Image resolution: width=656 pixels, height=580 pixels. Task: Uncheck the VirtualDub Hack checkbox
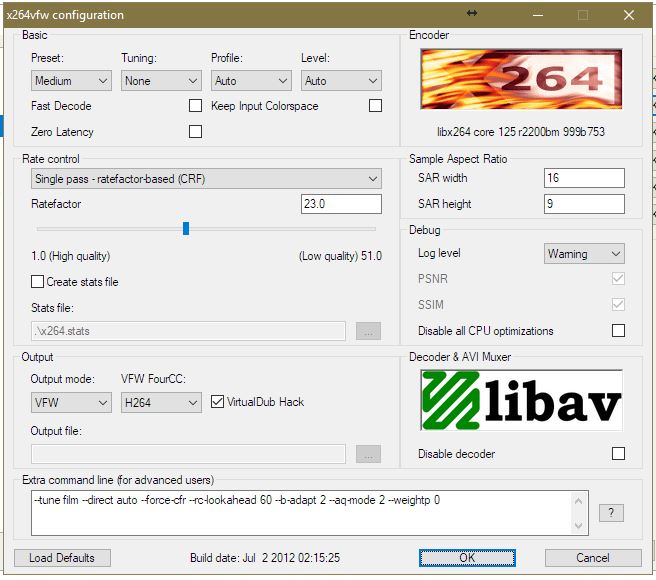click(217, 402)
